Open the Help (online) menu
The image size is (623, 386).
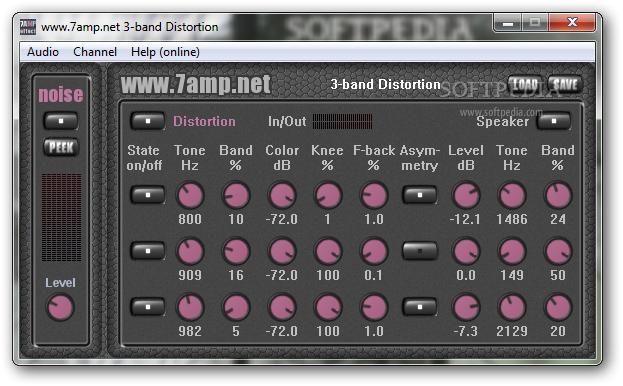[165, 52]
